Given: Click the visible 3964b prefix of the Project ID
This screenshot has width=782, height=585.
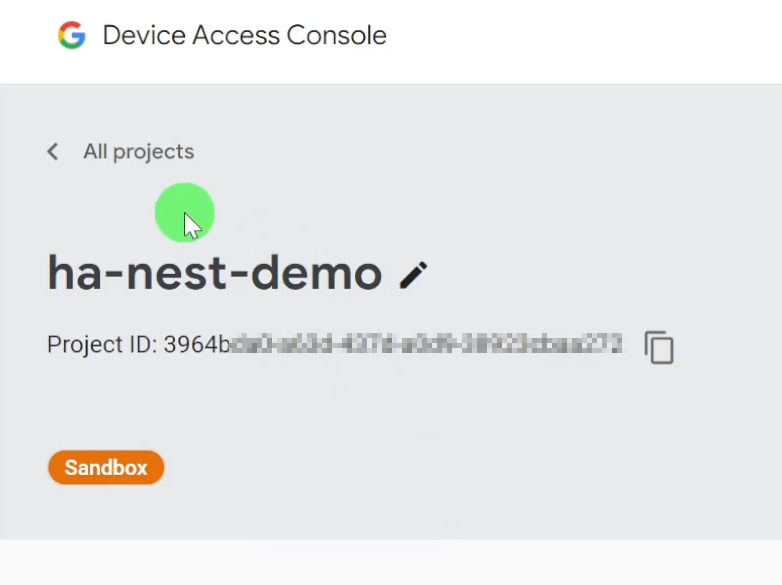Looking at the screenshot, I should [197, 344].
